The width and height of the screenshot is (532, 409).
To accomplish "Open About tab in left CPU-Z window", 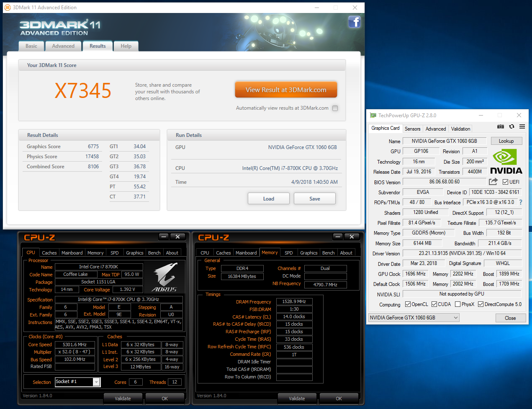I will [x=172, y=253].
